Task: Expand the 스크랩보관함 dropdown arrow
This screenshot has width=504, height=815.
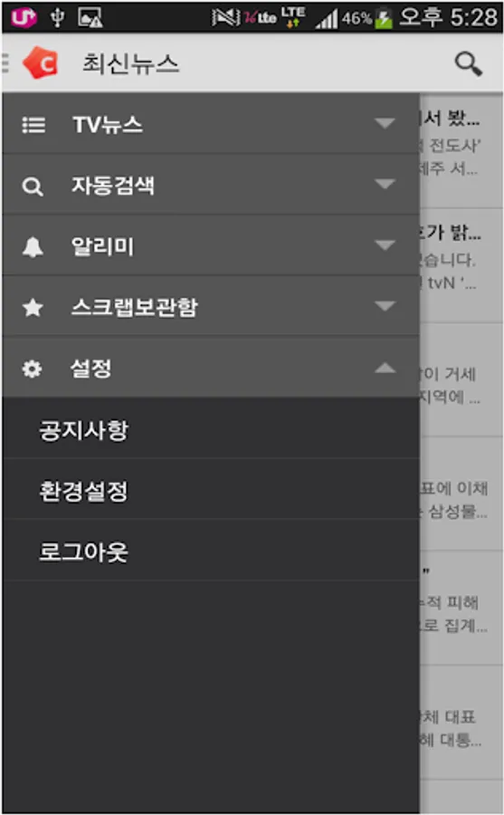Action: coord(385,306)
